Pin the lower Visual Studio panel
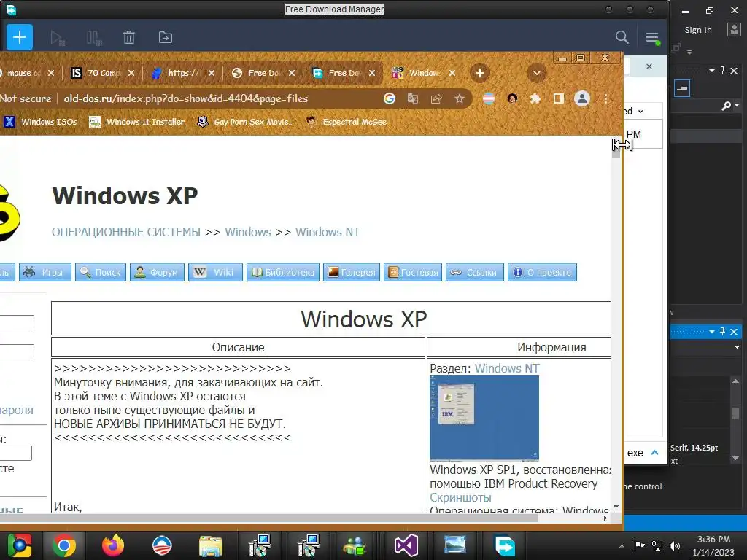747x560 pixels. (723, 332)
